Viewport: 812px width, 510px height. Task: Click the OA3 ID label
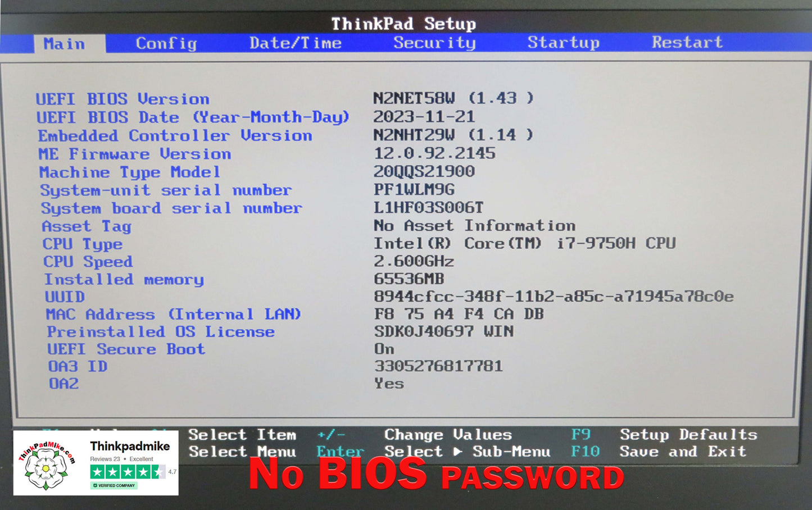[78, 367]
